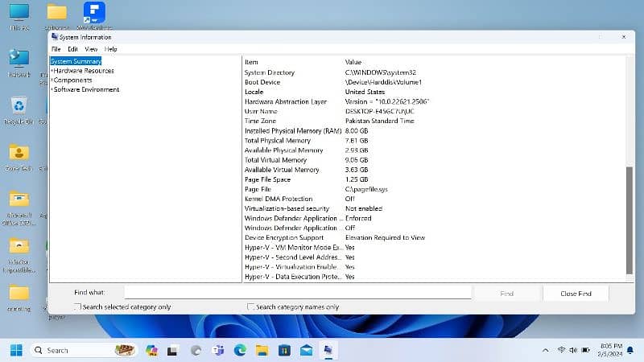Open the File menu
Image resolution: width=644 pixels, height=362 pixels.
click(x=56, y=49)
